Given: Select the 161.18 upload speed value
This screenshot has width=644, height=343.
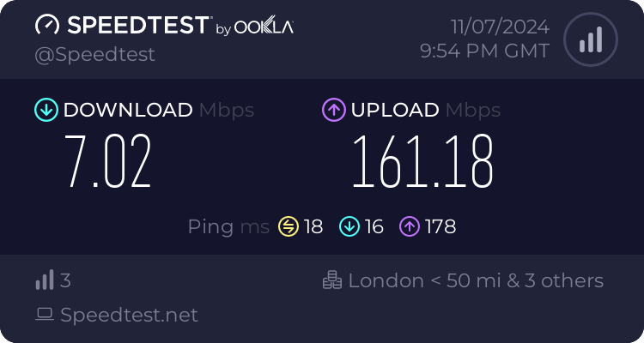Looking at the screenshot, I should [422, 163].
